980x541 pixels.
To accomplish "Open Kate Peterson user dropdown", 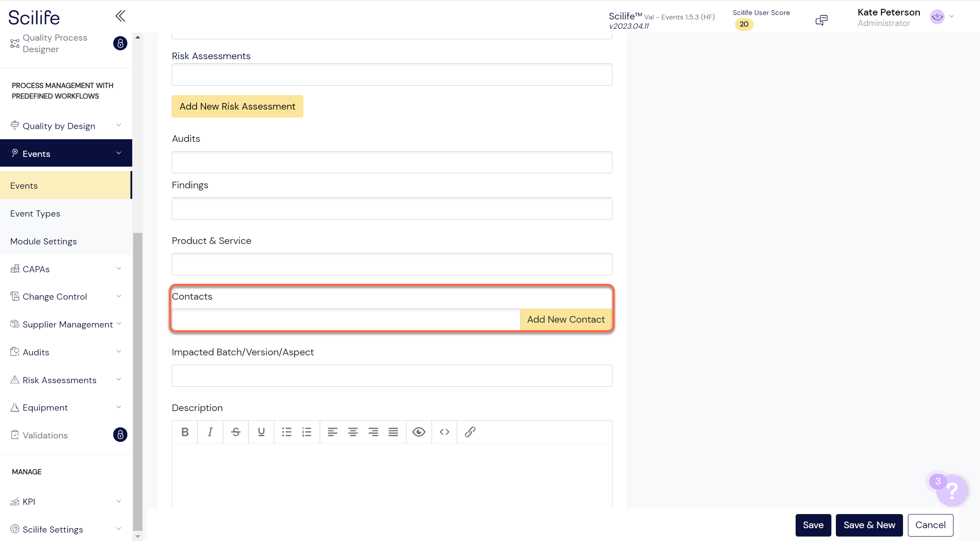I will 952,17.
